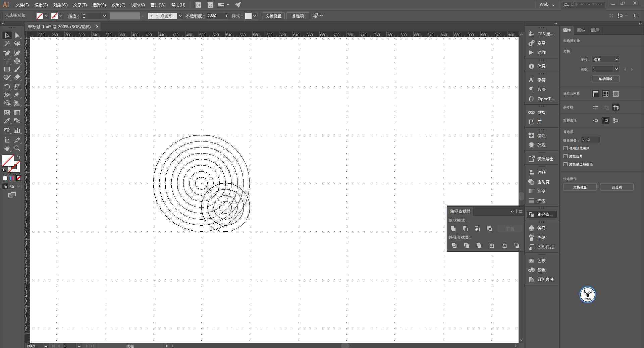Select the Artboard tool
This screenshot has height=348, width=644.
tap(7, 140)
